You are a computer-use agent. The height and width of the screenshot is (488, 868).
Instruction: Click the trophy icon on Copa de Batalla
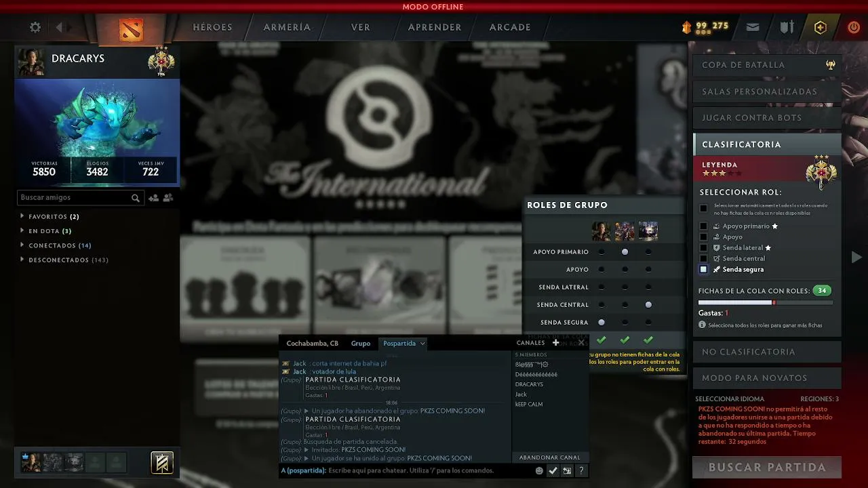(x=831, y=65)
